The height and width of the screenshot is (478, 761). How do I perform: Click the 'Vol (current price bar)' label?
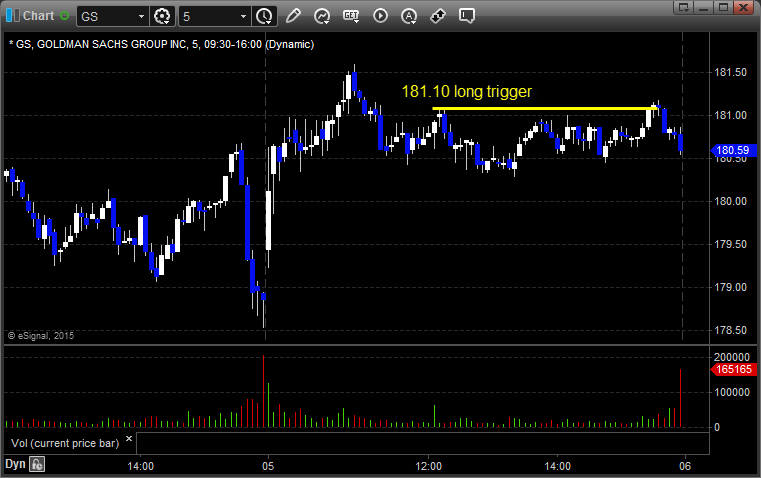pos(65,443)
